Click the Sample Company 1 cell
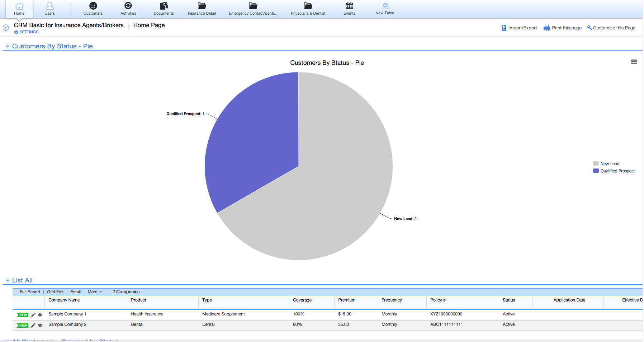Viewport: 644px width, 342px height. (x=67, y=314)
